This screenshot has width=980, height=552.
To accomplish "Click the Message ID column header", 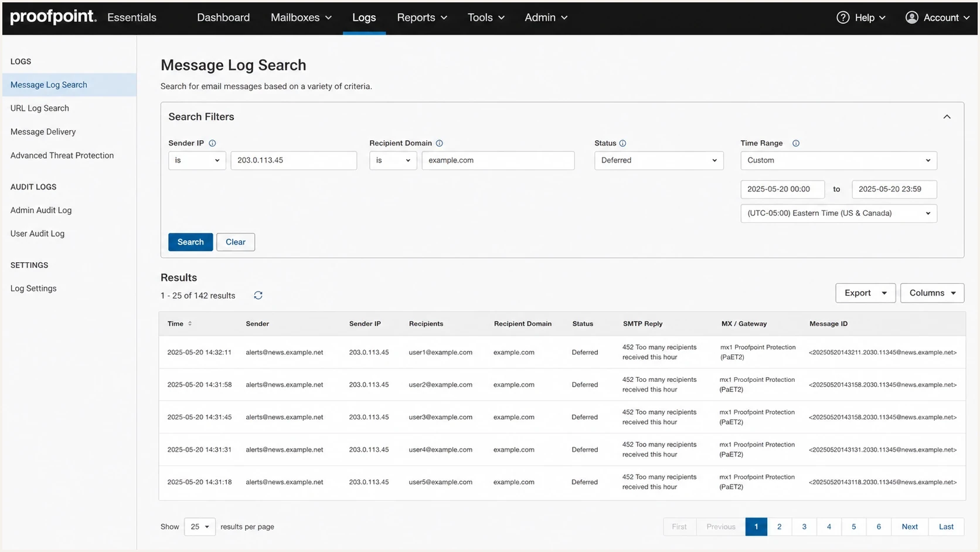I will pos(828,324).
